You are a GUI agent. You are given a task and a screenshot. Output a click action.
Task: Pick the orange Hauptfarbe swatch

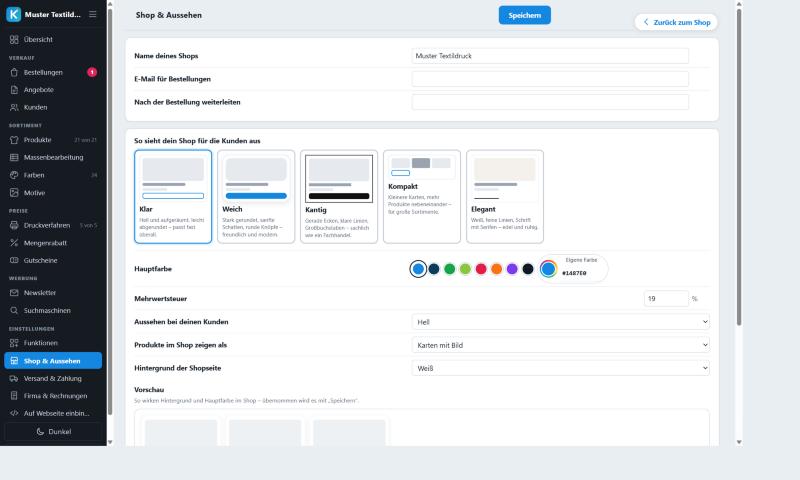tap(496, 269)
